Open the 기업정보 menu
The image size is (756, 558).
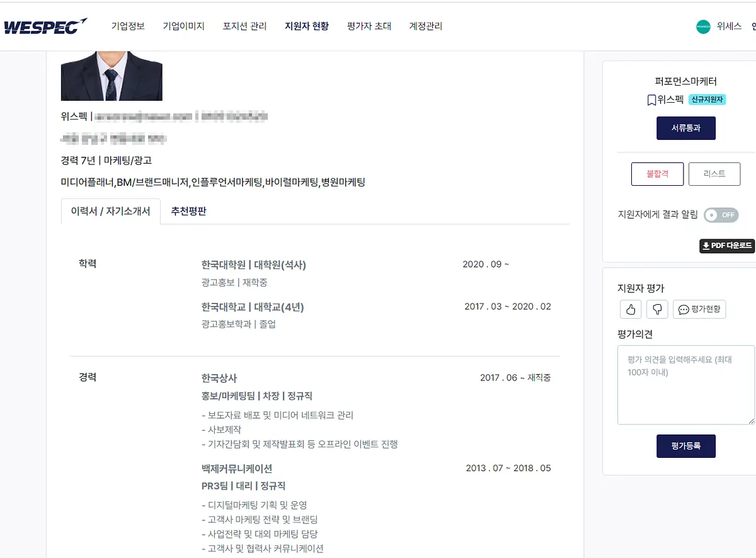(x=128, y=26)
